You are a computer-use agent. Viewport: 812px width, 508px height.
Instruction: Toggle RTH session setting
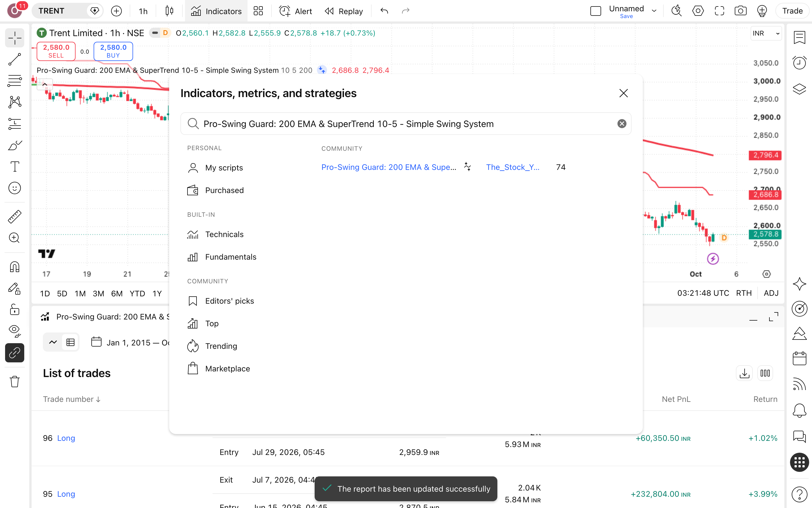pos(743,293)
